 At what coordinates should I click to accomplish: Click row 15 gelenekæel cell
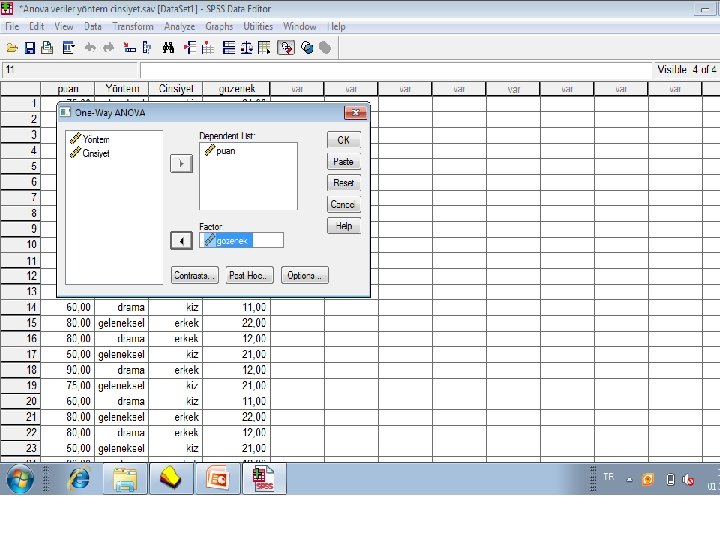click(122, 323)
